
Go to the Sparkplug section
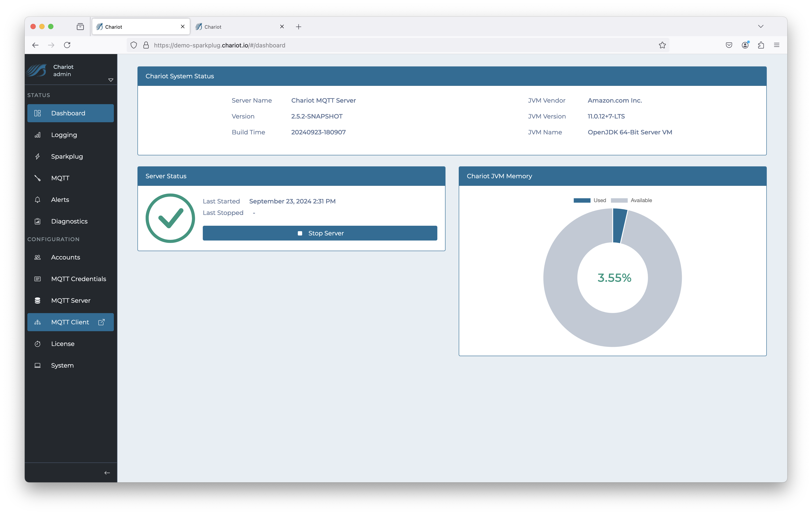tap(70, 156)
